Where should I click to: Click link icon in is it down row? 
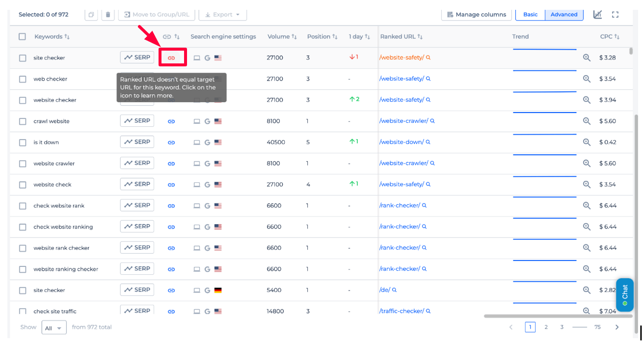pyautogui.click(x=171, y=143)
